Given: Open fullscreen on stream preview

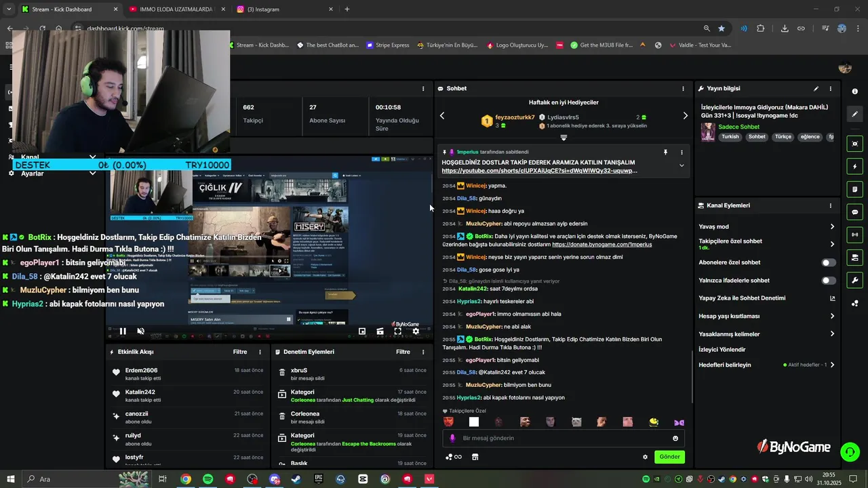Looking at the screenshot, I should [397, 331].
